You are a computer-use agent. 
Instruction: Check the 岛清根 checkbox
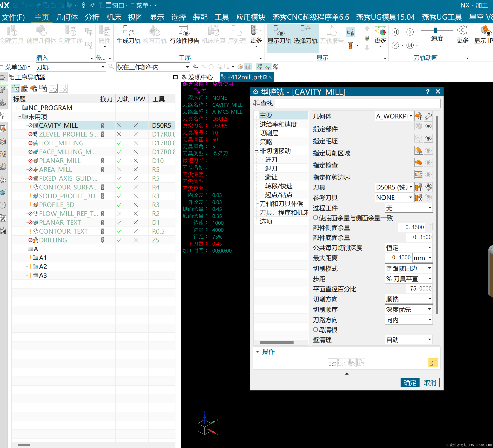pos(315,329)
